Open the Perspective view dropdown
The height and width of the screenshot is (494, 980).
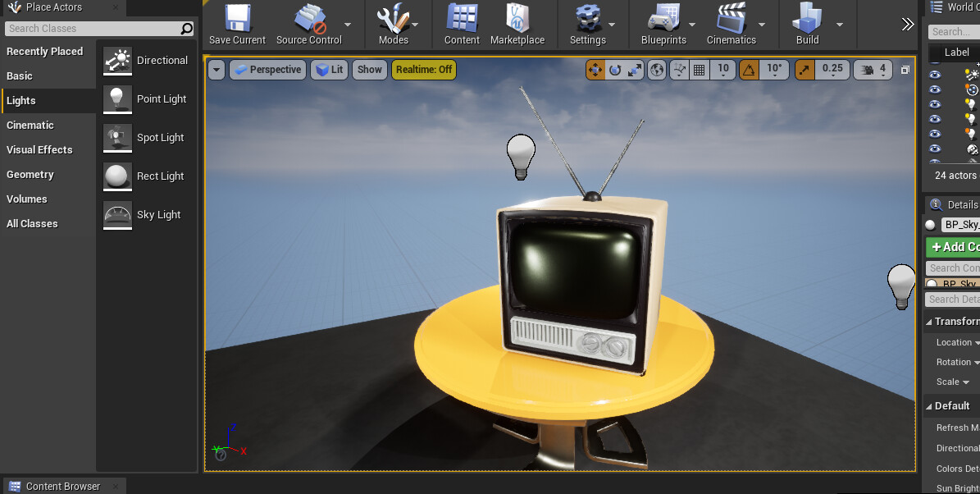pos(267,69)
